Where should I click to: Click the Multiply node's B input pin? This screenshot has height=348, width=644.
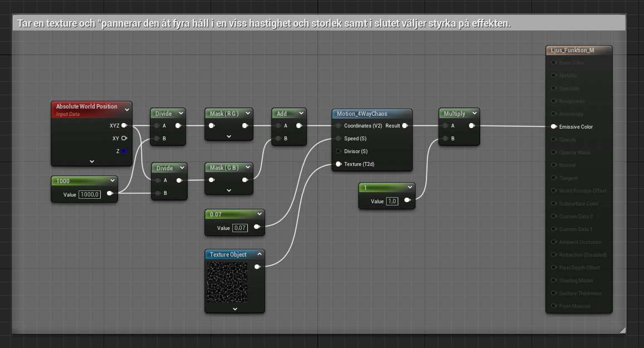(445, 139)
